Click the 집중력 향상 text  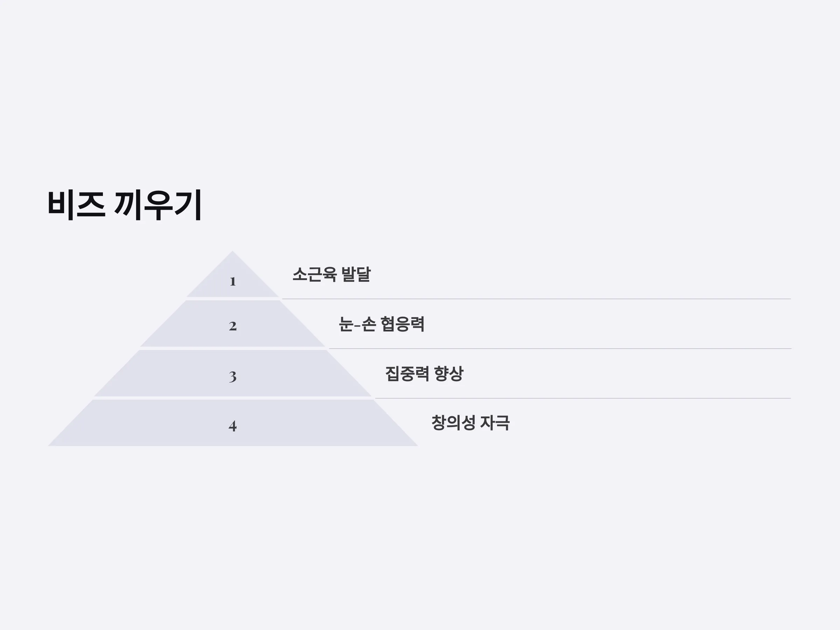click(424, 374)
